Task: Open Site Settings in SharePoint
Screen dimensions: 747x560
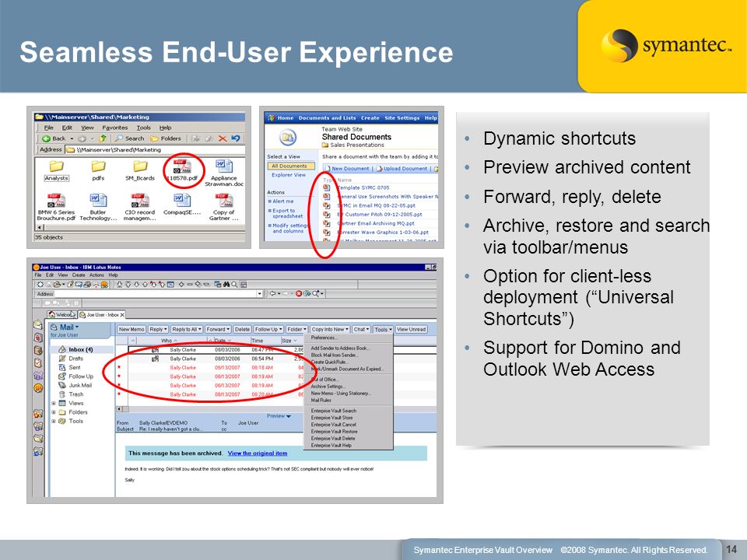Action: point(402,118)
